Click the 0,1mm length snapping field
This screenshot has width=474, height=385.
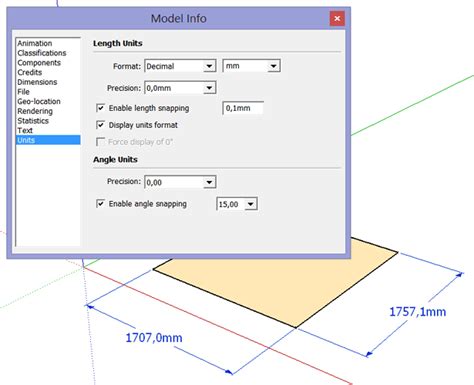click(x=243, y=108)
